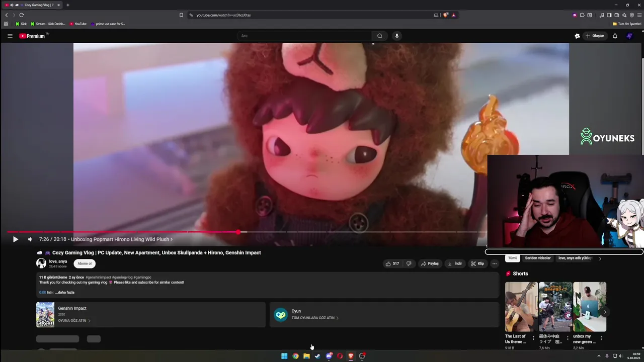The height and width of the screenshot is (362, 644).
Task: Subscribe with the 'Abone ol' button
Action: tap(85, 263)
